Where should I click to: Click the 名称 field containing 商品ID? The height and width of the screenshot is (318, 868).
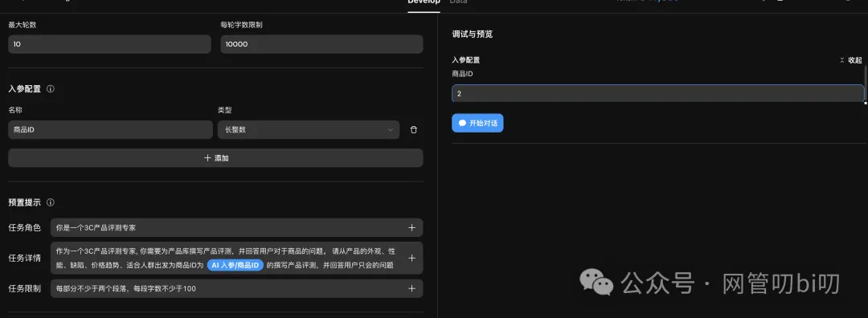pos(110,129)
